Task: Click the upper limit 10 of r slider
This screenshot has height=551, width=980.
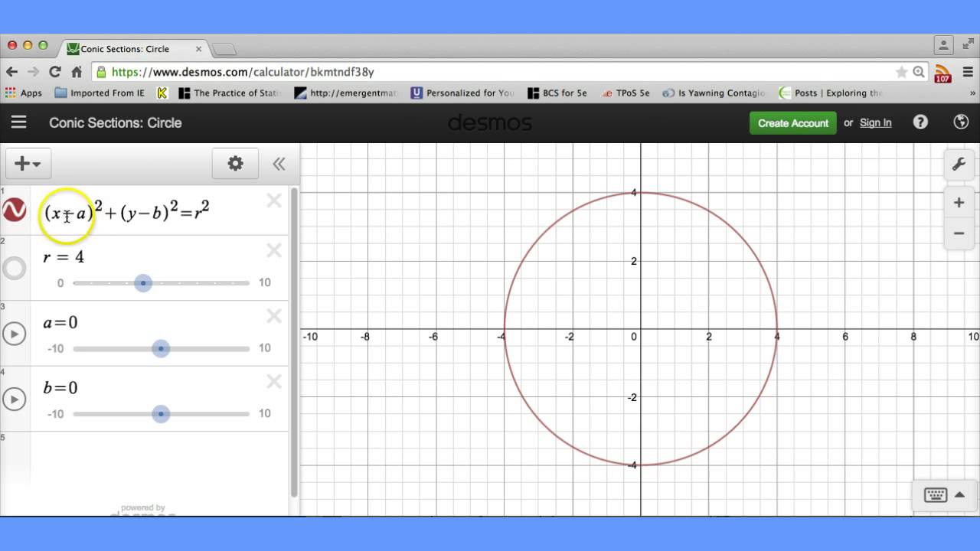Action: (x=265, y=282)
